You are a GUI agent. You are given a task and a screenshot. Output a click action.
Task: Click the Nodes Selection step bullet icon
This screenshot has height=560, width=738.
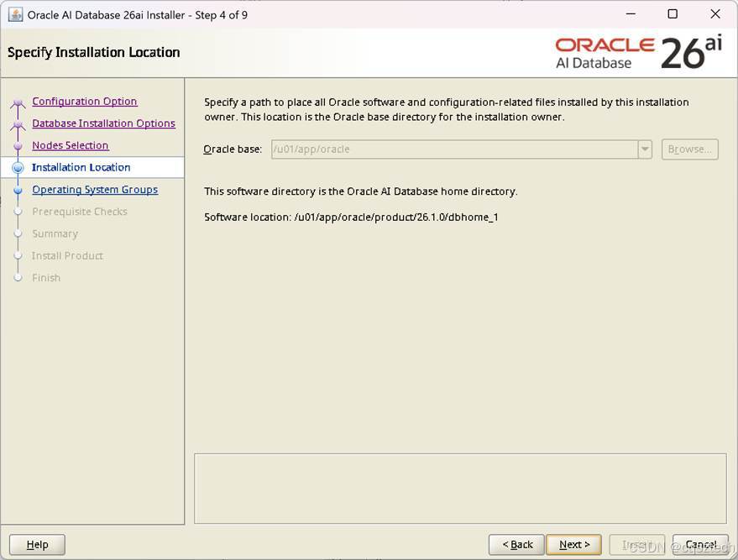pyautogui.click(x=18, y=146)
